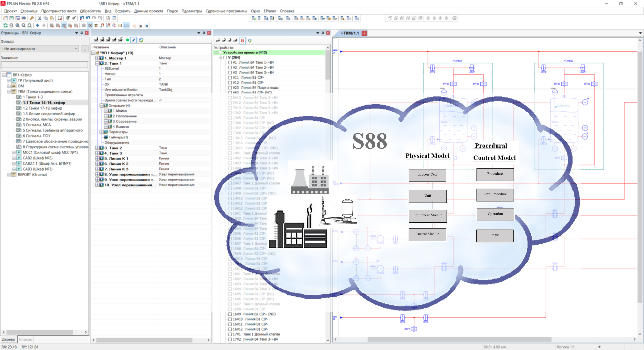The height and width of the screenshot is (350, 644).
Task: Open the Данные проекта menu
Action: tap(149, 11)
